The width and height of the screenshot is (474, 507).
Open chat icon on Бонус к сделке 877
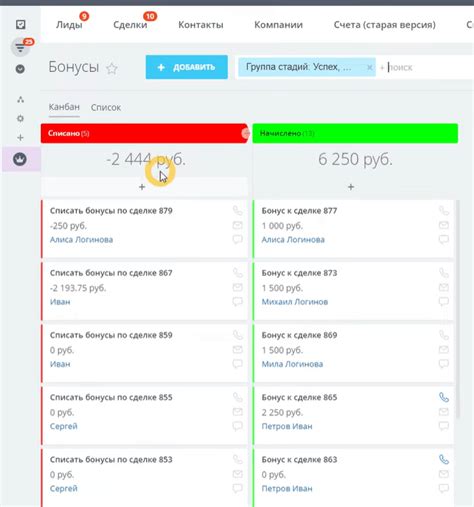point(444,239)
